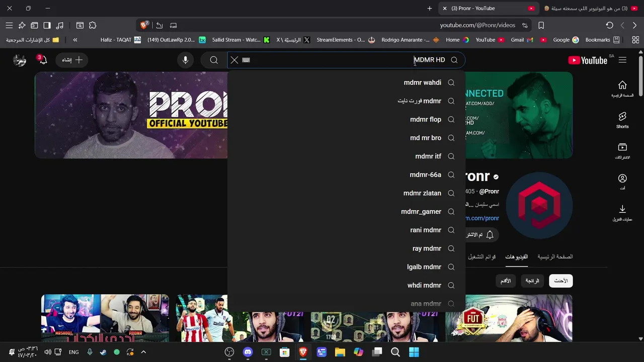Open File Explorer from the taskbar
Viewport: 644px width, 362px height.
pos(340,352)
